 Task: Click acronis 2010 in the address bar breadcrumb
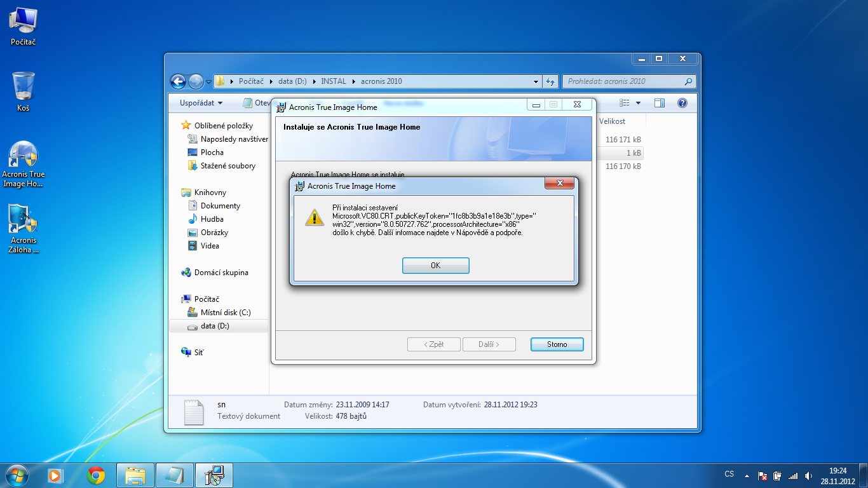[x=381, y=81]
